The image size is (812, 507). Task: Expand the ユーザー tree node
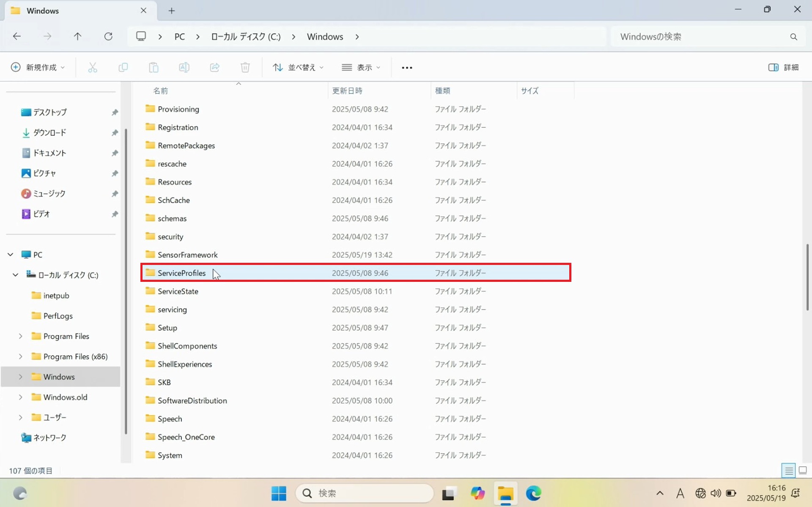[x=20, y=417]
